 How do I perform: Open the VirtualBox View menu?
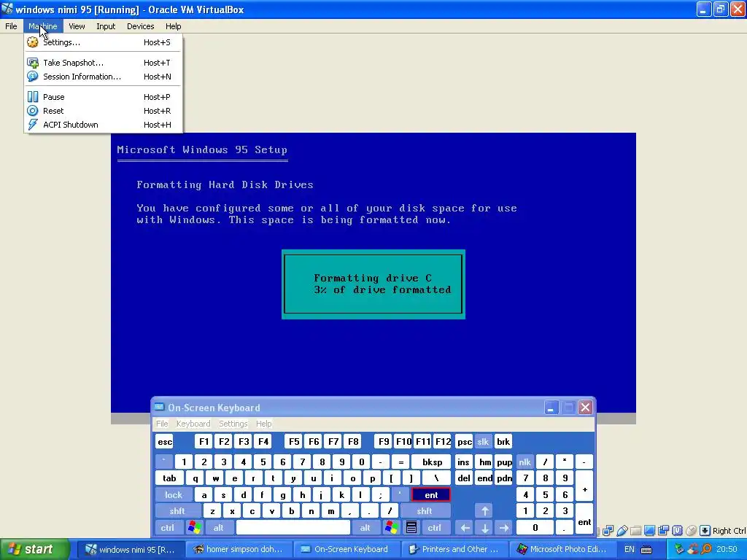click(77, 26)
